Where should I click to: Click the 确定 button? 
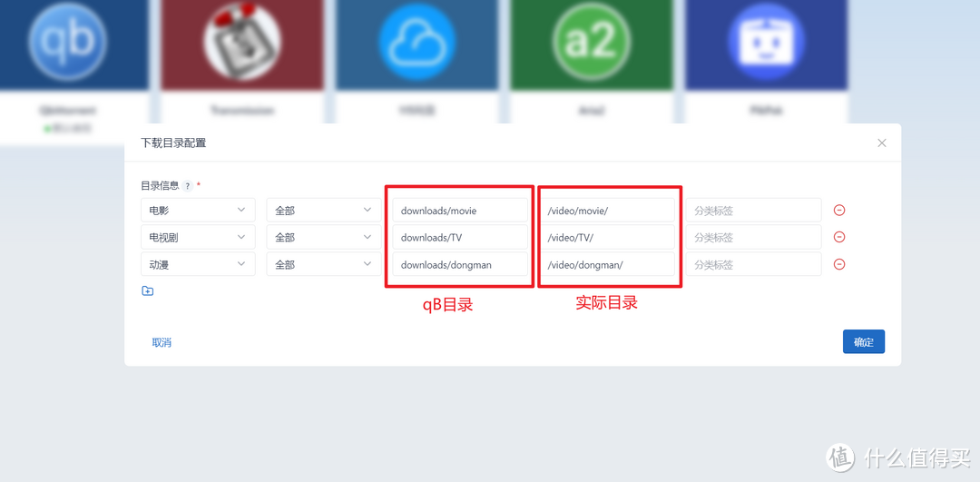[x=864, y=341]
